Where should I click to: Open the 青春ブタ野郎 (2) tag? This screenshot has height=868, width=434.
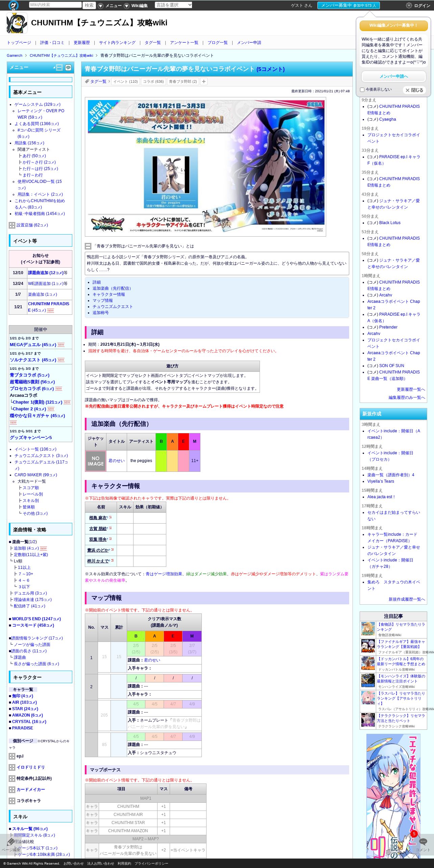(x=183, y=81)
